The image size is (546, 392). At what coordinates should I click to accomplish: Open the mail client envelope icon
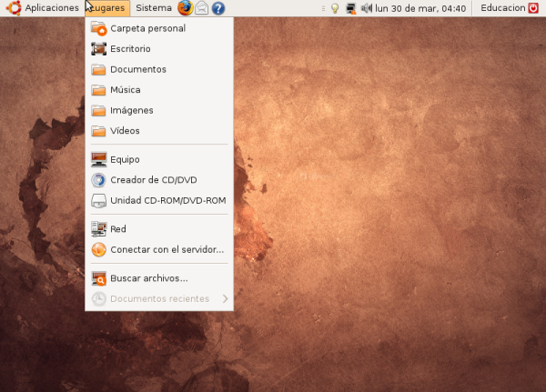202,8
